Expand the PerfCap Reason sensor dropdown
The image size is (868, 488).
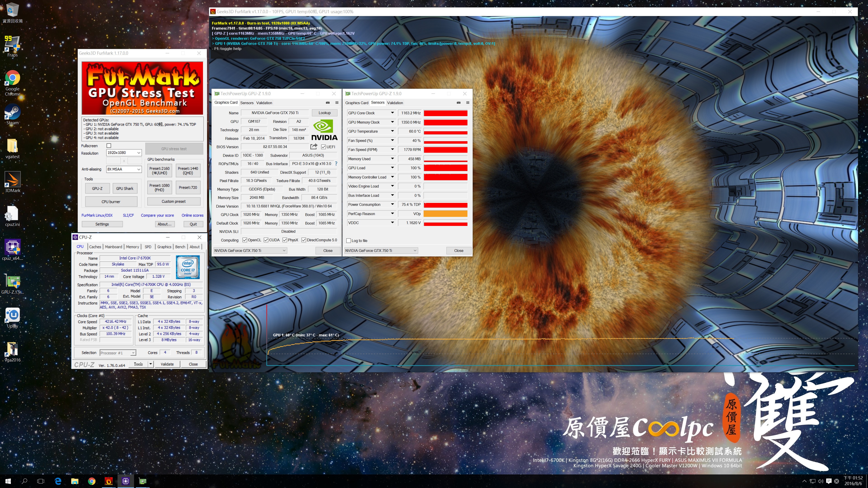(x=392, y=214)
